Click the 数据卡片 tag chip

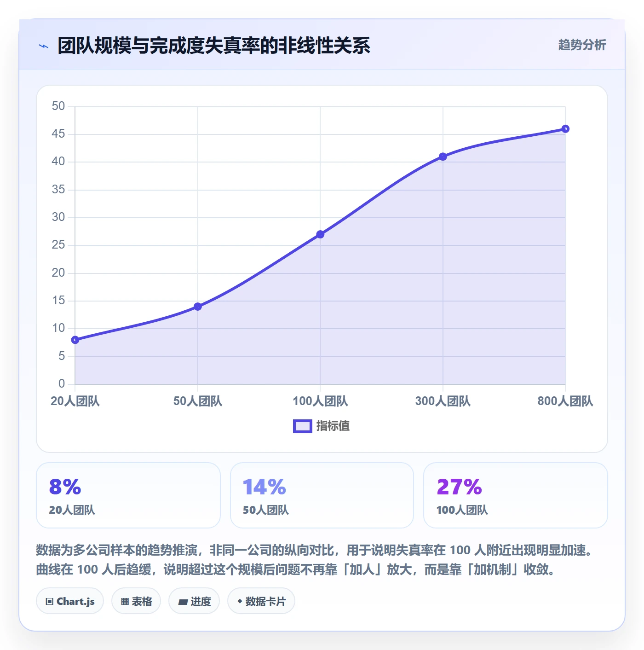pos(261,601)
